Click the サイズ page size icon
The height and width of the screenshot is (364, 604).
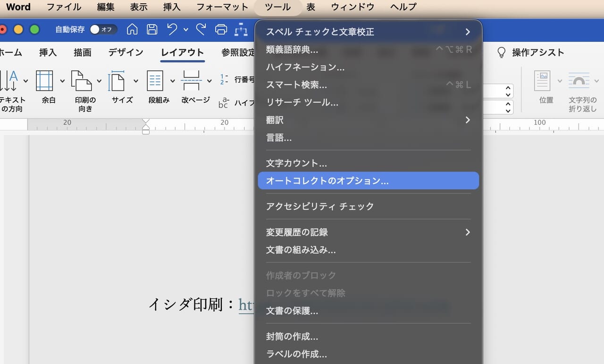point(117,81)
